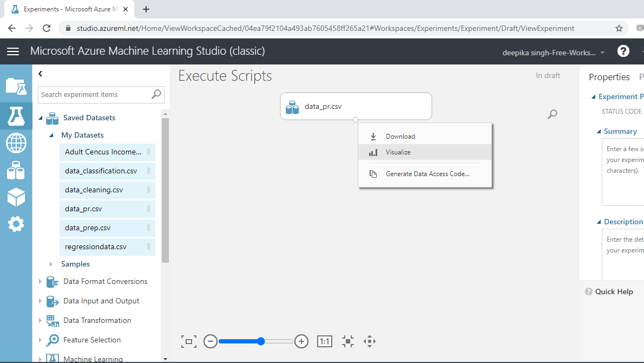Click the Search experiment items field

101,95
